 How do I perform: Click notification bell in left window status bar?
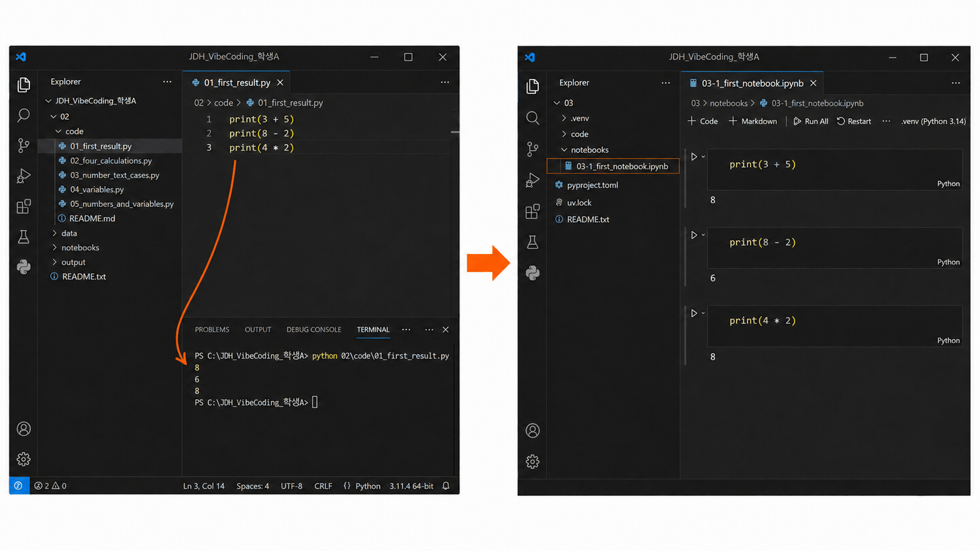point(446,485)
